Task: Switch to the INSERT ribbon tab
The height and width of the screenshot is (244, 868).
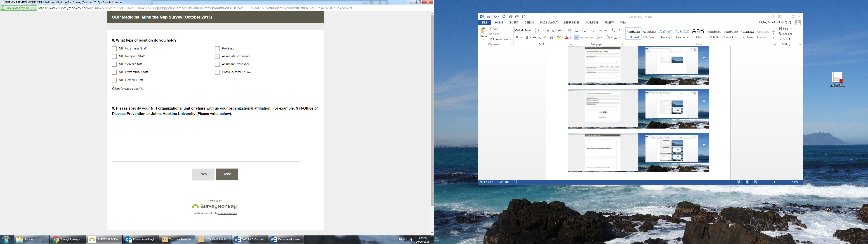Action: (514, 23)
